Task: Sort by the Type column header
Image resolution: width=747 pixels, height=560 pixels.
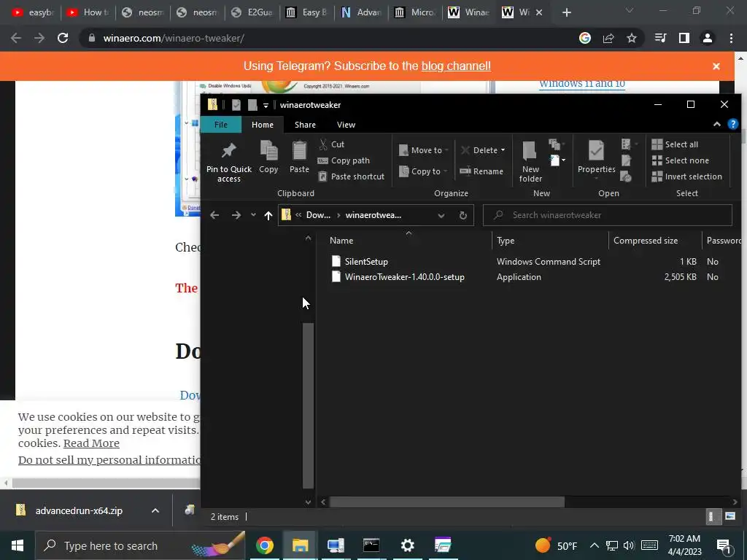Action: 506,241
